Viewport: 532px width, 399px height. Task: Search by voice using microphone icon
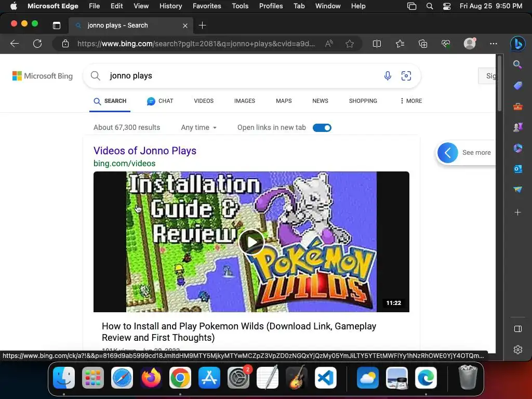(388, 76)
